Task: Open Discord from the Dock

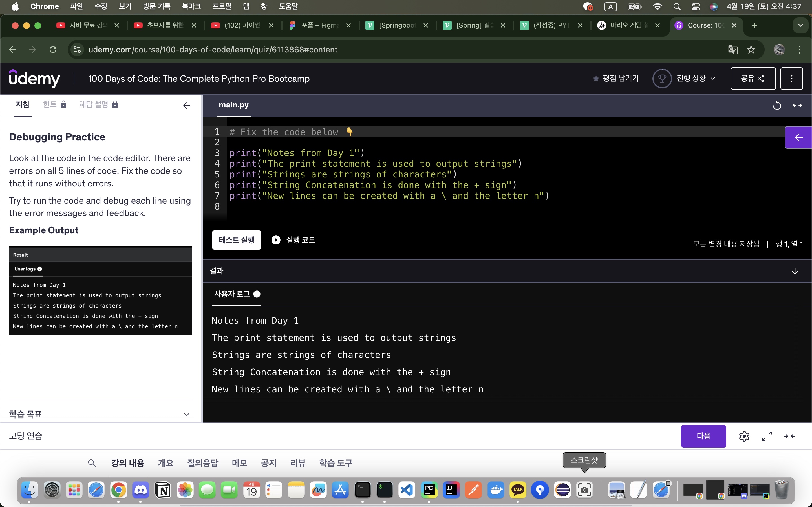Action: (141, 490)
